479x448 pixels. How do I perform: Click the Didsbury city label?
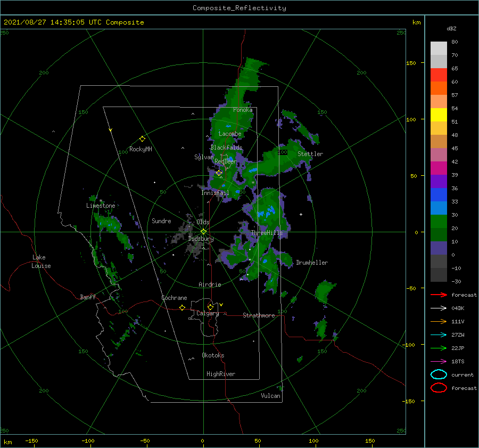coord(201,239)
